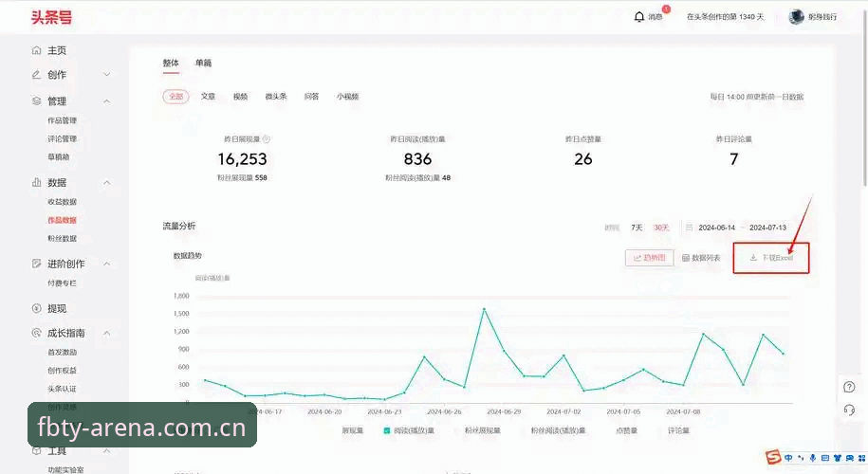Image resolution: width=868 pixels, height=474 pixels.
Task: Switch chart view to 数据列表
Action: (701, 258)
